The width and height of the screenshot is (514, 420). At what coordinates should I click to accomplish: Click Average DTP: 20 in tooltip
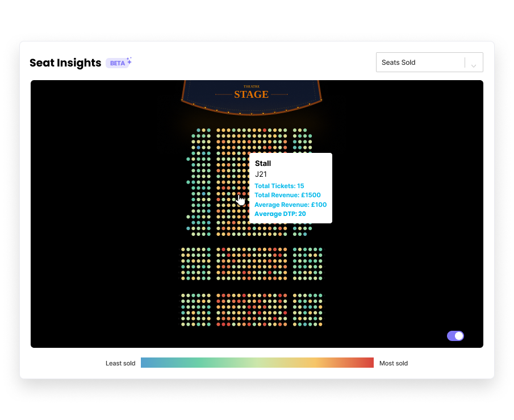280,214
